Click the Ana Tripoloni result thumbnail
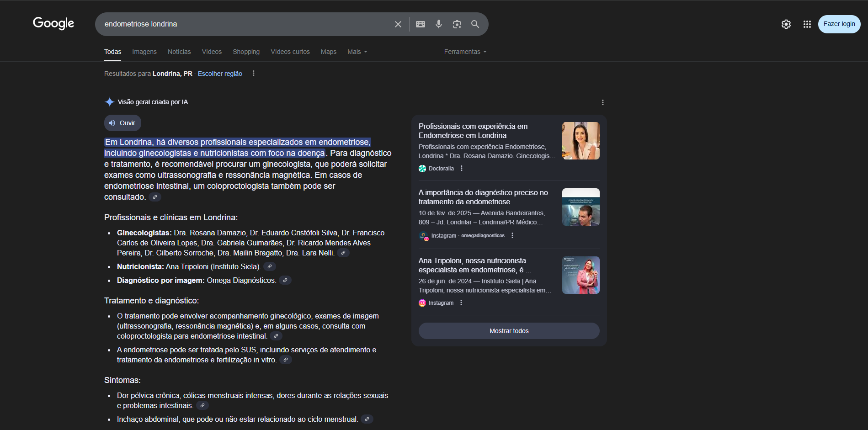The image size is (868, 430). tap(580, 275)
